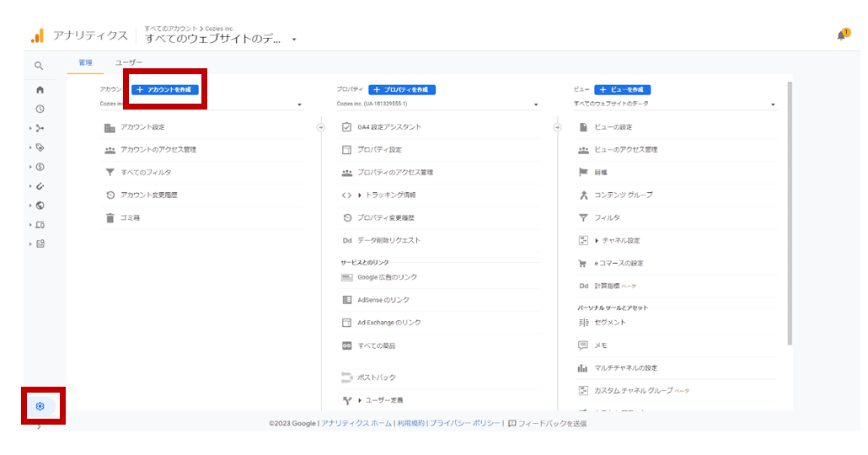Click the vertical scrollbar on the right
Image resolution: width=868 pixels, height=455 pixels.
[790, 214]
